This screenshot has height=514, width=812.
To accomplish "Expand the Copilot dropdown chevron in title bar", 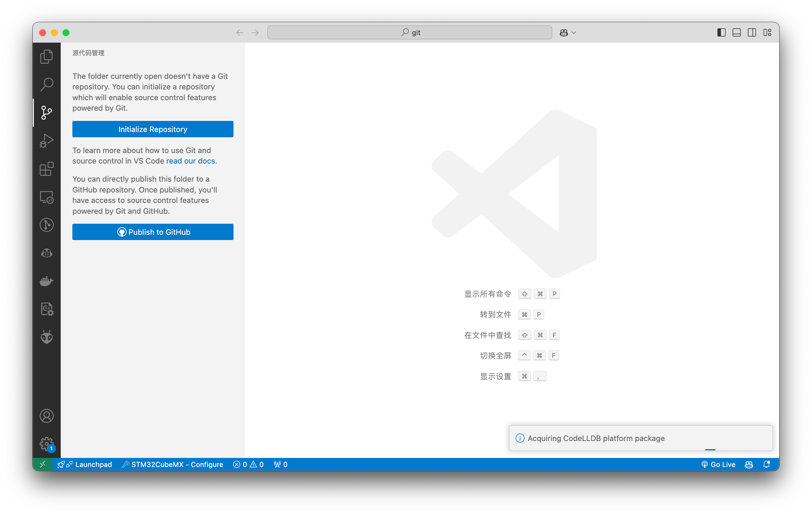I will click(x=574, y=33).
